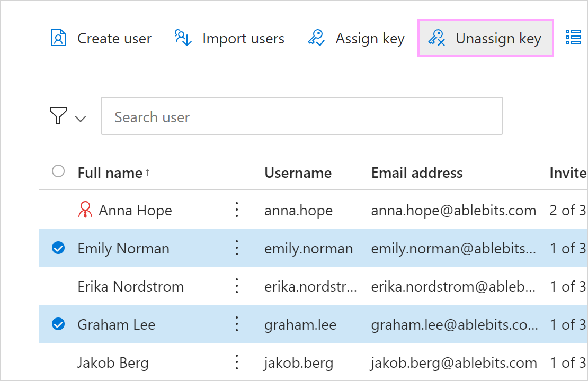The width and height of the screenshot is (588, 381).
Task: Click the Assign key button label
Action: click(x=370, y=39)
